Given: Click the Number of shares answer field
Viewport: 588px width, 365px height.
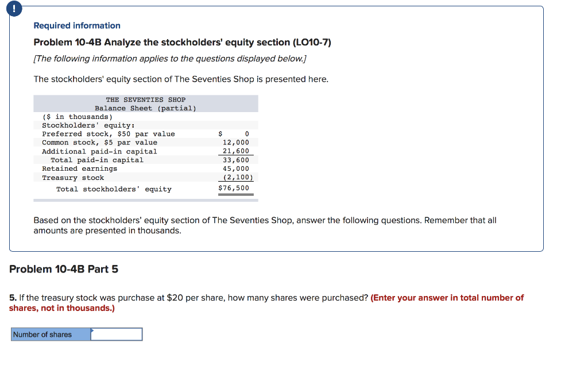Looking at the screenshot, I should [117, 334].
